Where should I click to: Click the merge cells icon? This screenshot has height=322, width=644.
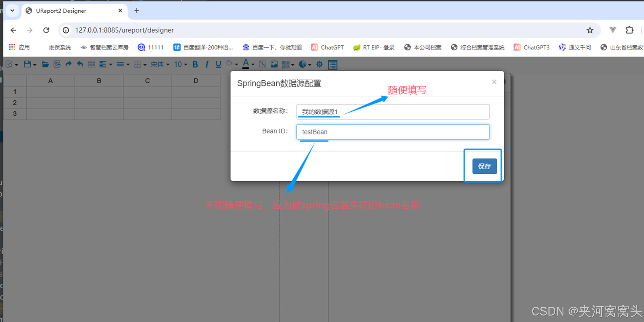[91, 64]
